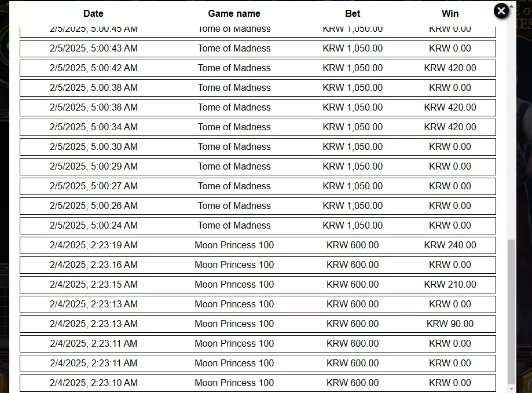Click the vertical scrollbar thumb
Screen dimensions: 532x393
click(x=511, y=311)
